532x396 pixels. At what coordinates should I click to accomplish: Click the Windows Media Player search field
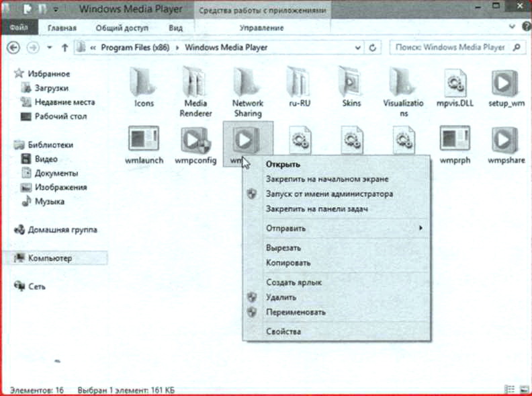(x=449, y=48)
